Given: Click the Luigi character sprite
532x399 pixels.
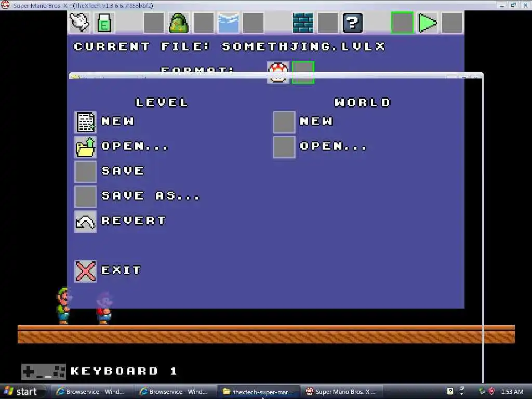Looking at the screenshot, I should pos(63,305).
